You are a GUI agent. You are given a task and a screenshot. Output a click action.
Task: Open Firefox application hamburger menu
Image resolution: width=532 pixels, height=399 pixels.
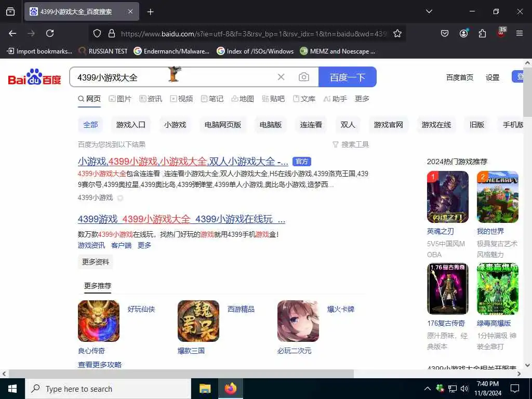(x=520, y=33)
